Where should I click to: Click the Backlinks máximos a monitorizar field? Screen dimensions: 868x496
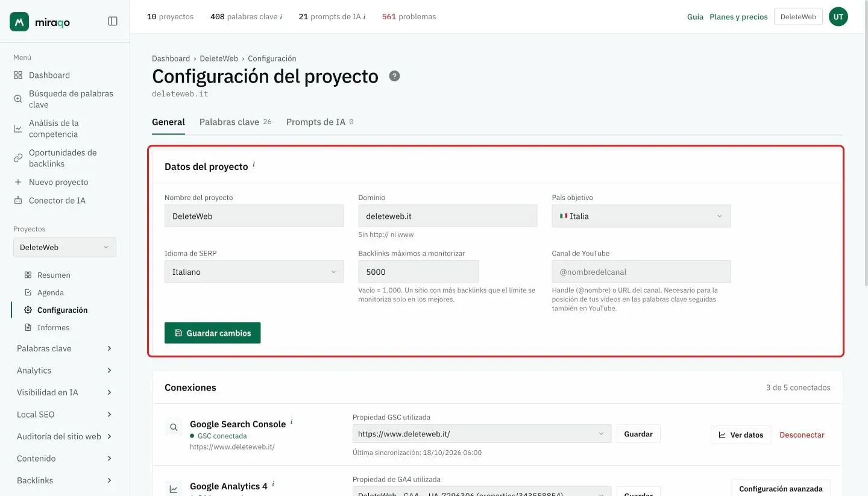418,272
